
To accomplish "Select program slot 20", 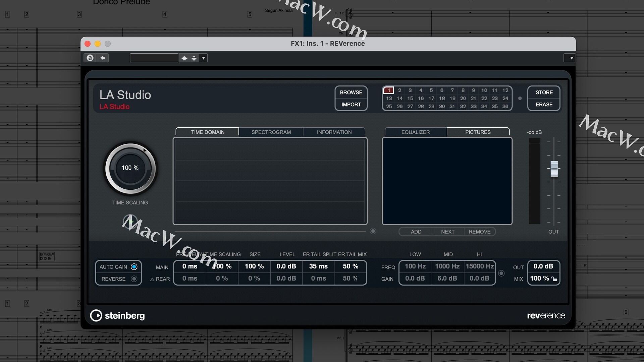I will click(463, 98).
